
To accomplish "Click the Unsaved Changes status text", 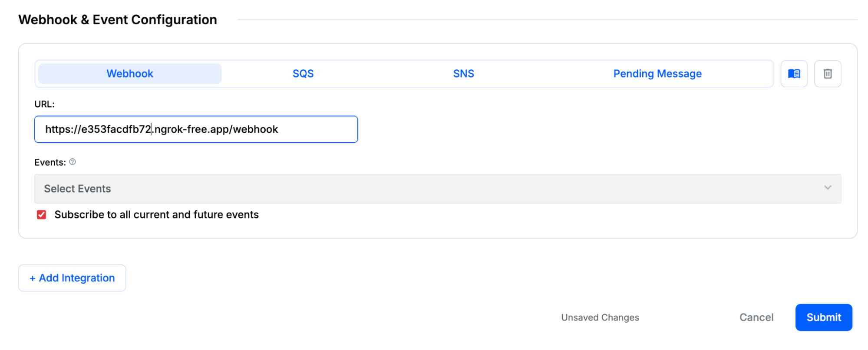I will coord(600,317).
